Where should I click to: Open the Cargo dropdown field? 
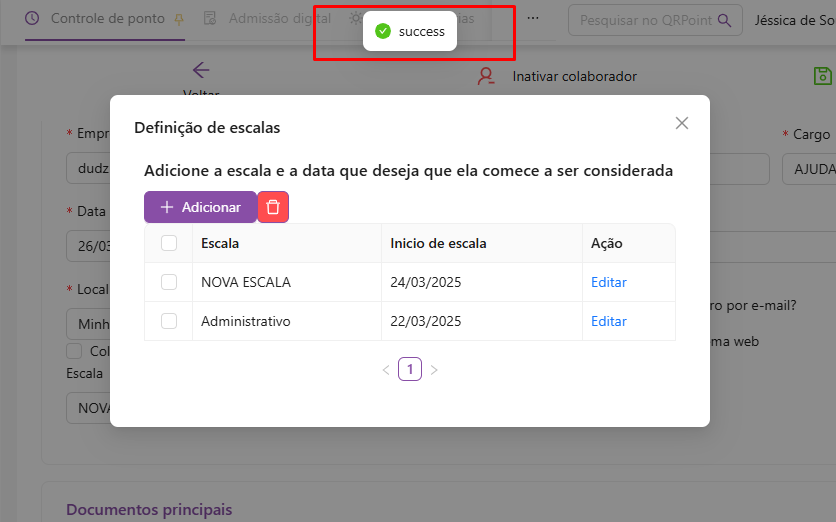click(x=808, y=169)
